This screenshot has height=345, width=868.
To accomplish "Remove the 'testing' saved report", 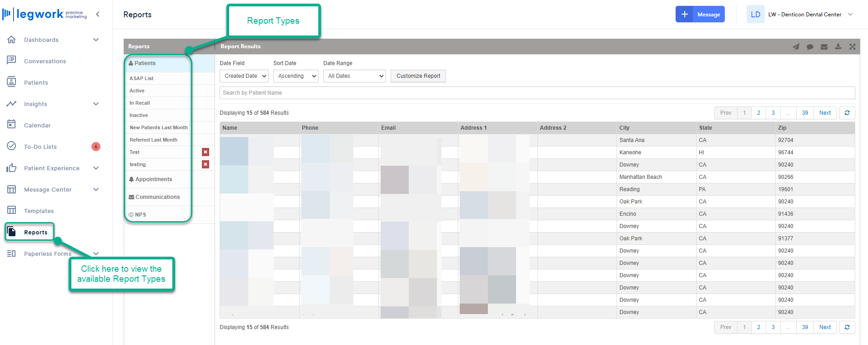I will pos(206,164).
